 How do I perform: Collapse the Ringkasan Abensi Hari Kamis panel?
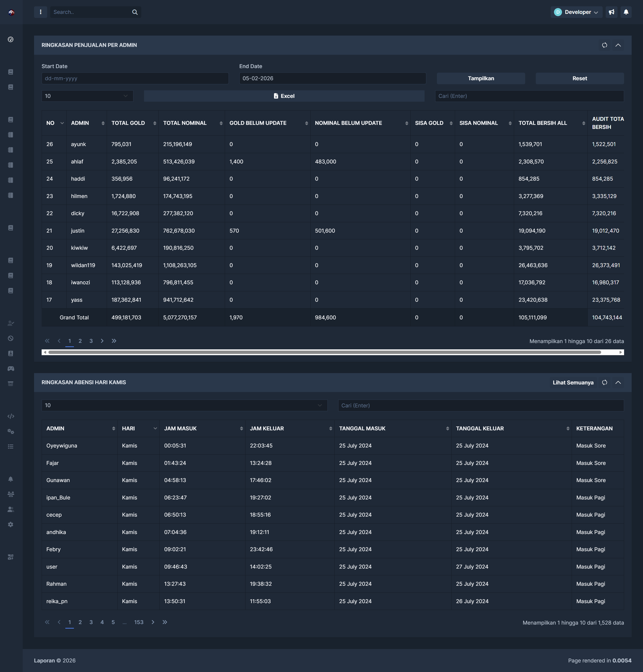click(x=618, y=382)
